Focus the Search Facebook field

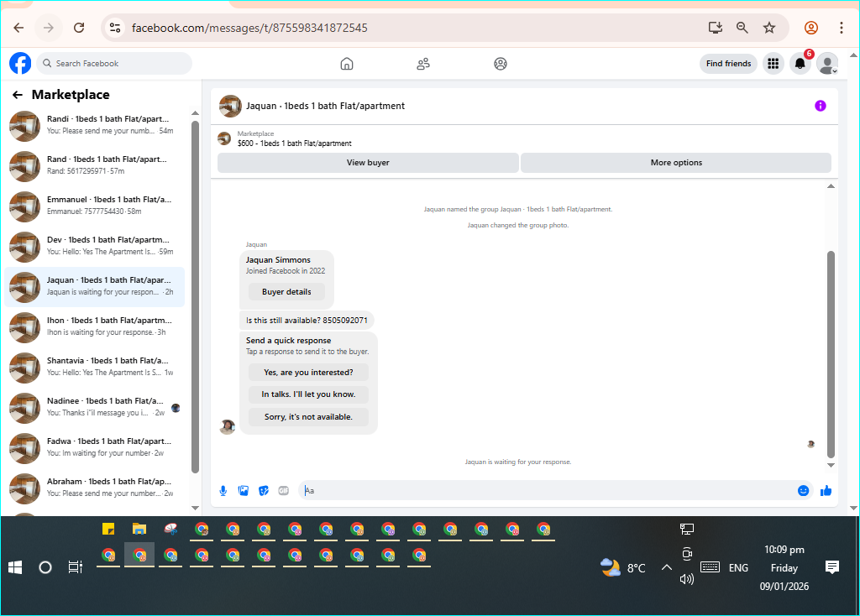114,64
